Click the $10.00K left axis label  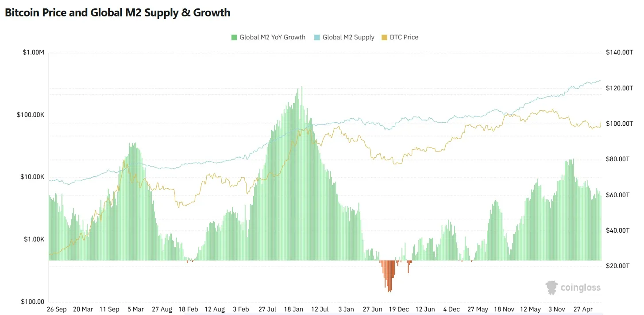32,177
